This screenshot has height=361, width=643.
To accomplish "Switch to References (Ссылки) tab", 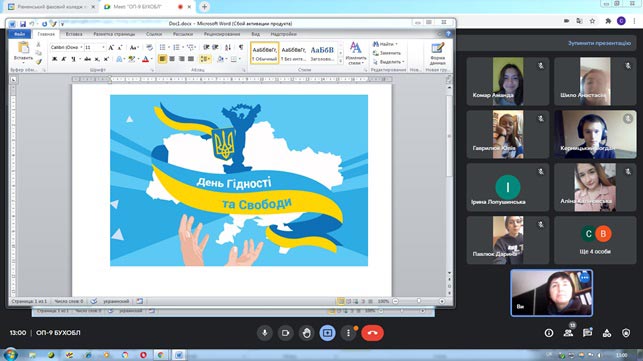I will tap(154, 34).
